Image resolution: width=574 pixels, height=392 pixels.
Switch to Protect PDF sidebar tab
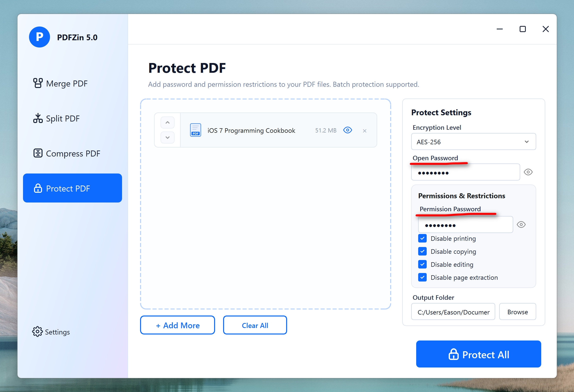(x=73, y=188)
